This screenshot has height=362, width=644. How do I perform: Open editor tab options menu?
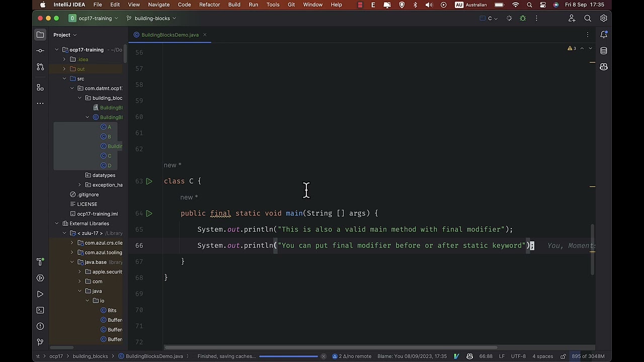(x=588, y=35)
